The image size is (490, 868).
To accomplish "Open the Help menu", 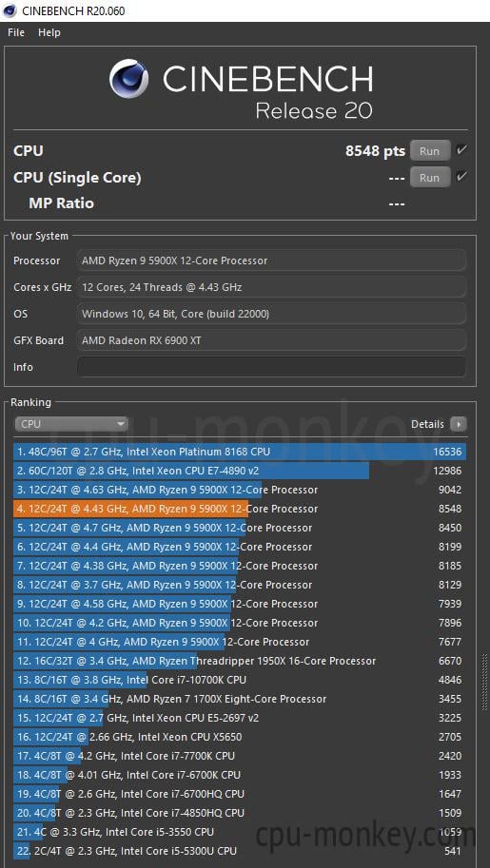I will [49, 32].
